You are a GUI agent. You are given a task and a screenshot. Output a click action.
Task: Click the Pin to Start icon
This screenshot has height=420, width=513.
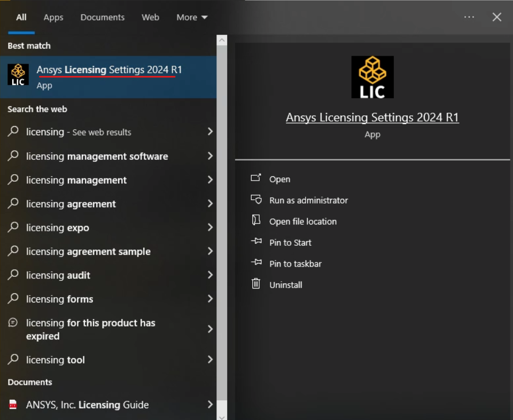256,242
